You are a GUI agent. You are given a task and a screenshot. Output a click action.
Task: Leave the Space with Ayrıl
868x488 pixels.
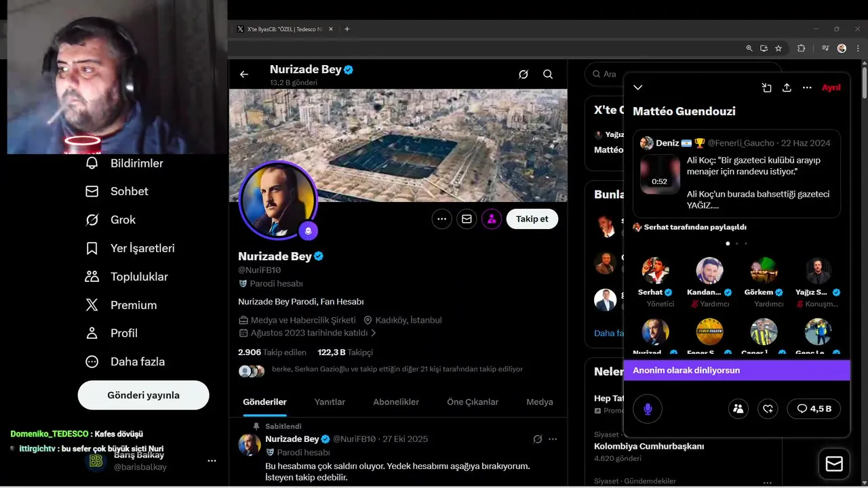pyautogui.click(x=831, y=87)
